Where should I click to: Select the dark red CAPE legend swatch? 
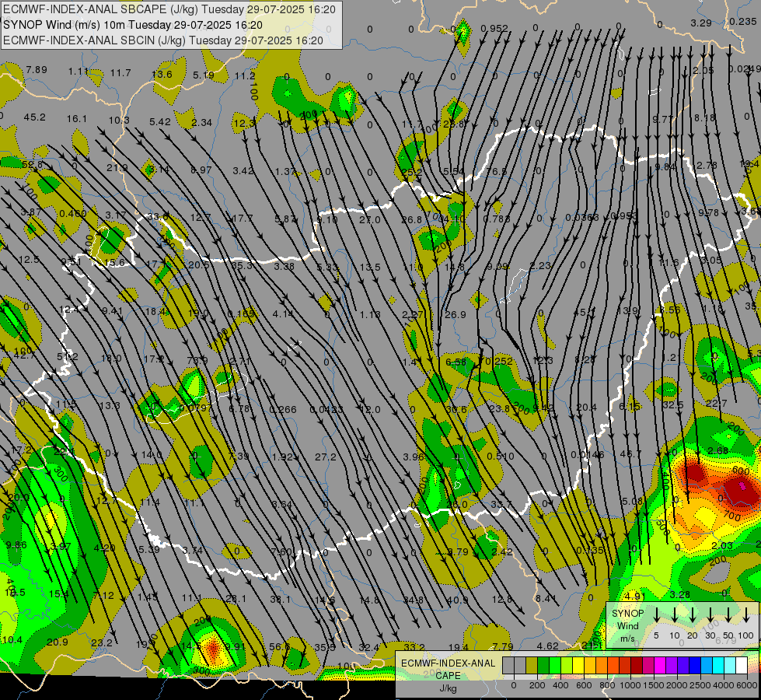637,666
